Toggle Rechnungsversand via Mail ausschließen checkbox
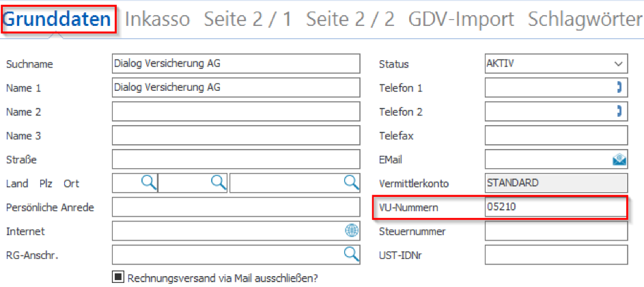The image size is (644, 287). point(117,277)
